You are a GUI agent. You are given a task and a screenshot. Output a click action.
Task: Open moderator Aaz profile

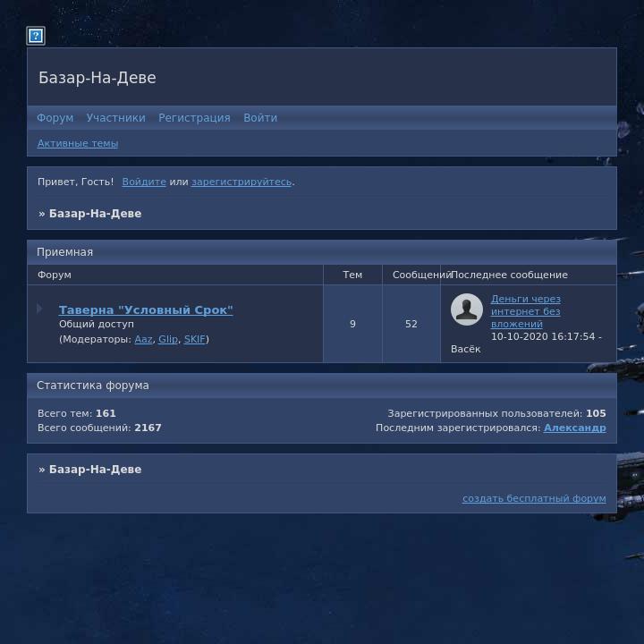click(143, 339)
